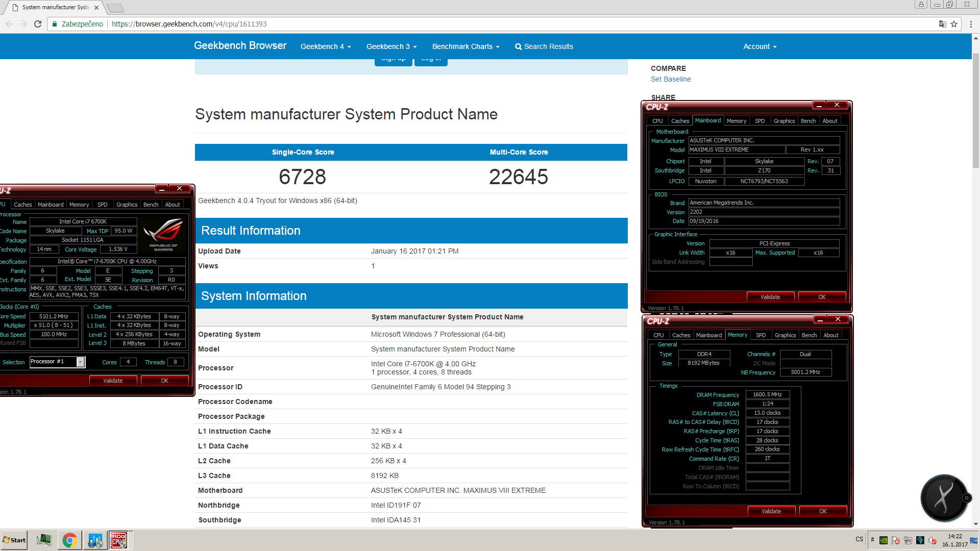Open the NVIDIA tray icon
This screenshot has height=551, width=980.
884,540
